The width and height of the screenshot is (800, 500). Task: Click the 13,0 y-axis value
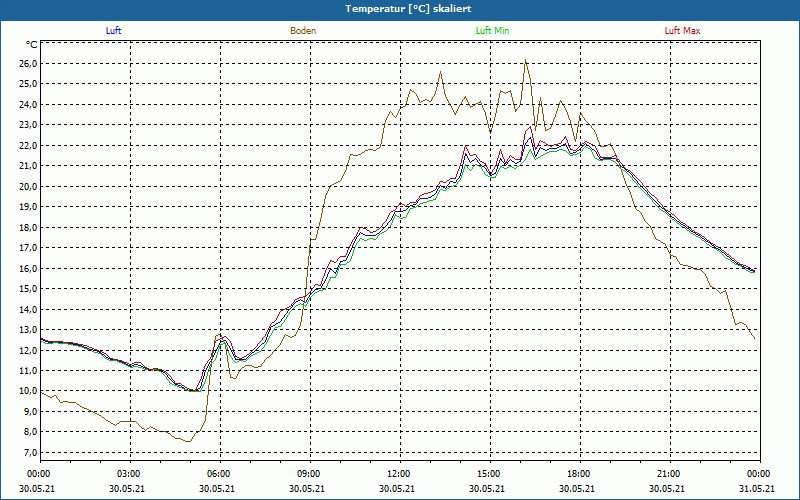coord(29,330)
